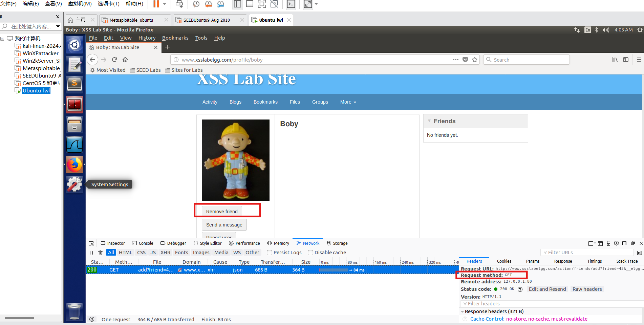Filter network requests by XHR
Viewport: 644px width, 325px height.
(x=166, y=253)
